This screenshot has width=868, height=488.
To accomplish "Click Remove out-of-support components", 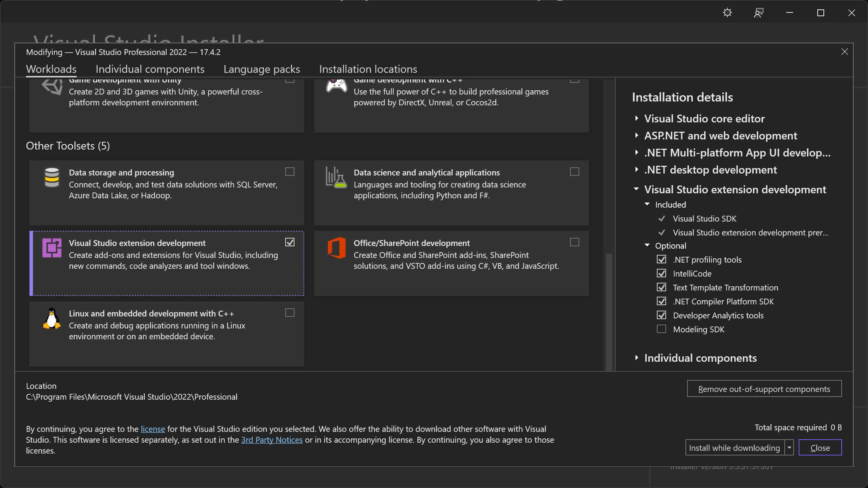I will (764, 388).
